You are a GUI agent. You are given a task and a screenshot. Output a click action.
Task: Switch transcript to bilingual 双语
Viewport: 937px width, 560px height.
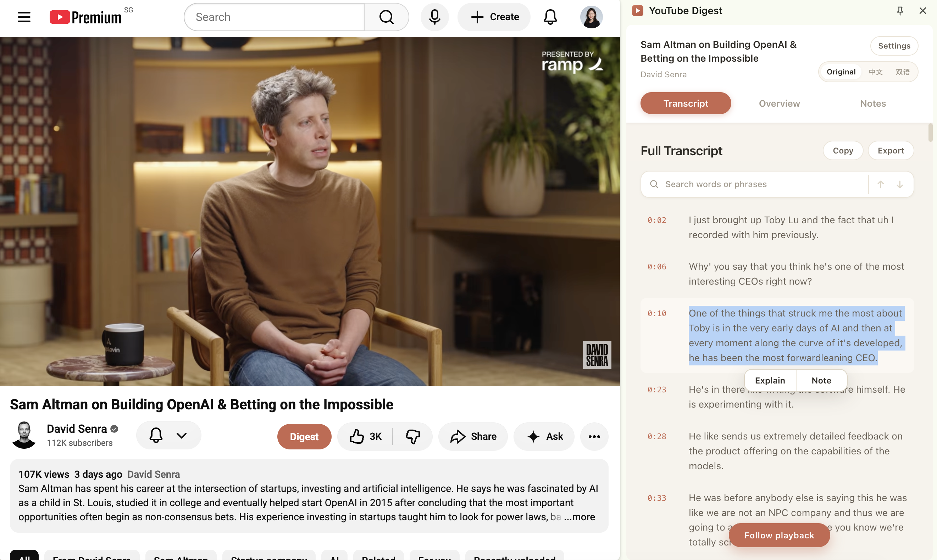coord(903,72)
